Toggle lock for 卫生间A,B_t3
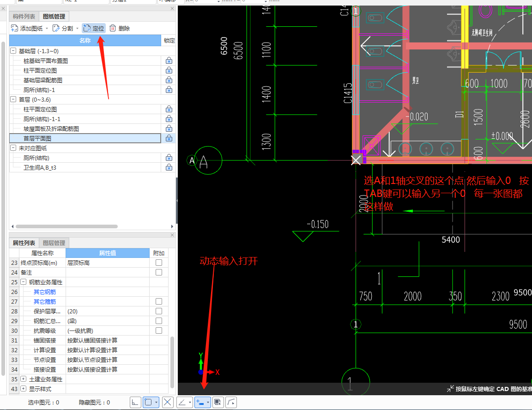This screenshot has height=410, width=532. pyautogui.click(x=169, y=167)
